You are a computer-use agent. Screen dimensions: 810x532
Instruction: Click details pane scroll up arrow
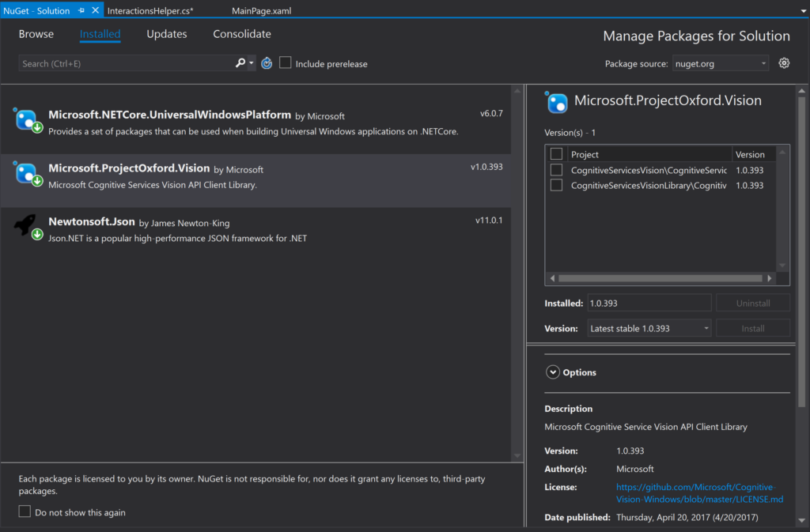click(802, 91)
